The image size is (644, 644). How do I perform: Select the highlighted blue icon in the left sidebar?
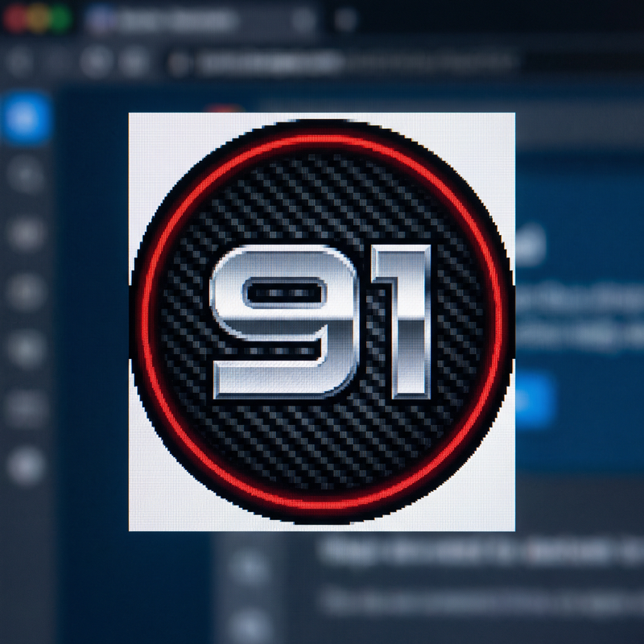click(x=26, y=118)
